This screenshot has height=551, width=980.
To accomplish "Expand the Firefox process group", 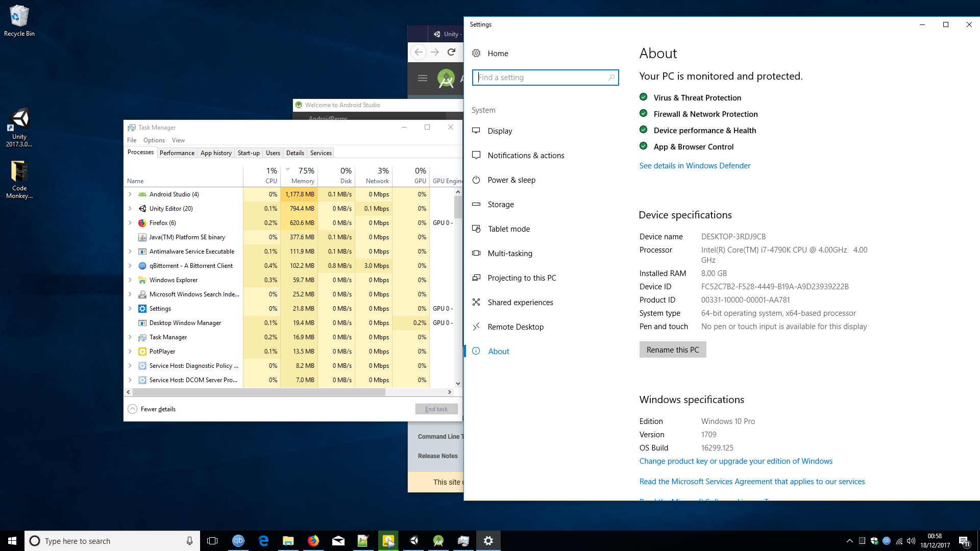I will tap(130, 223).
